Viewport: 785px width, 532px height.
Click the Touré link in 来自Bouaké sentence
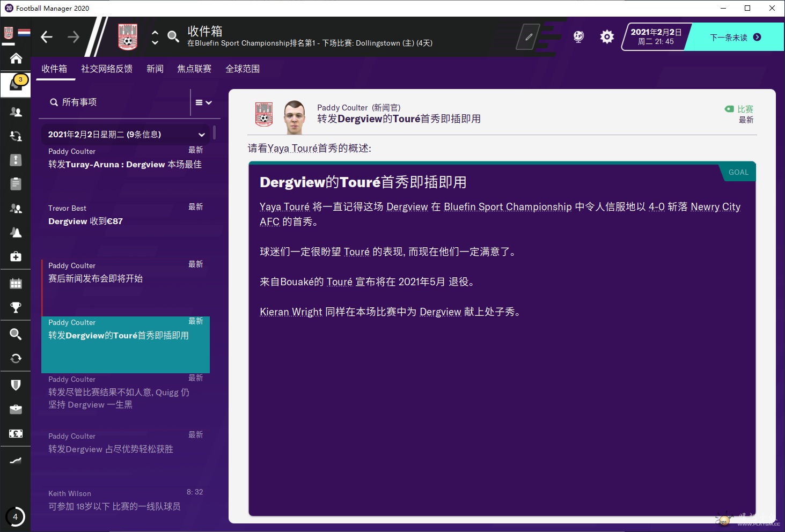click(x=340, y=282)
